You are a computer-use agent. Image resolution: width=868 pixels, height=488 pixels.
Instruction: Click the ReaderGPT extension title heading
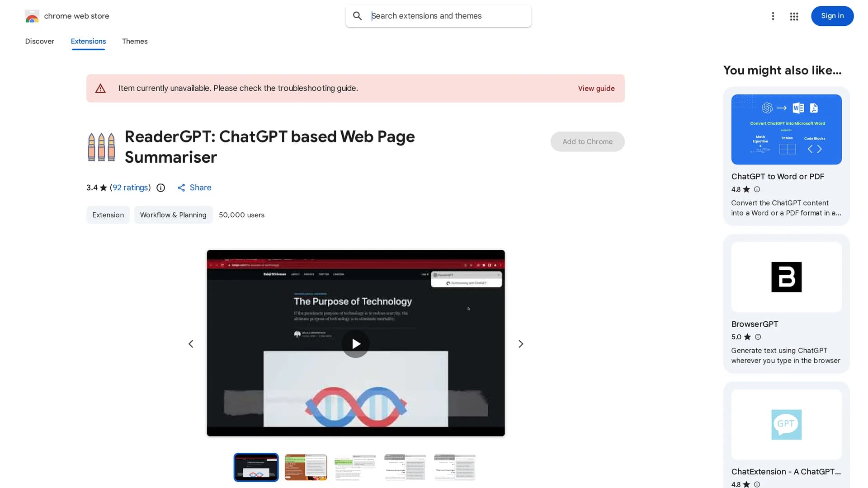pos(269,147)
